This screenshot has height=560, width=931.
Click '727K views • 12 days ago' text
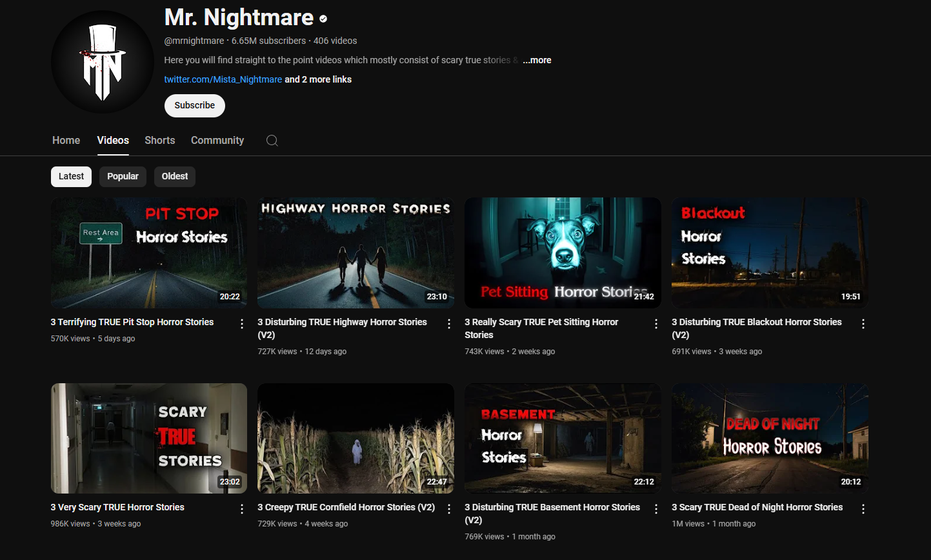302,352
